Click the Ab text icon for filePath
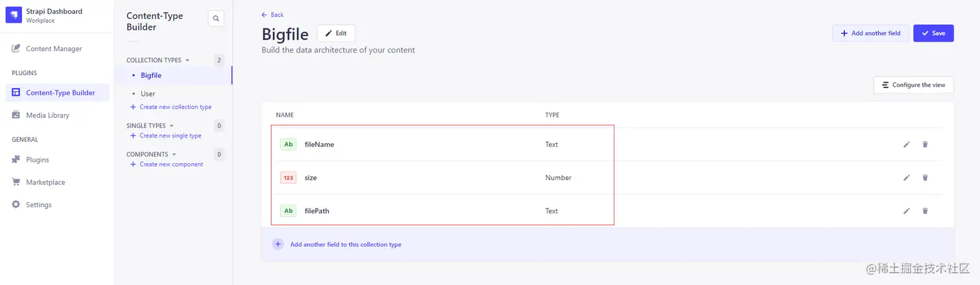The width and height of the screenshot is (980, 285). (288, 211)
